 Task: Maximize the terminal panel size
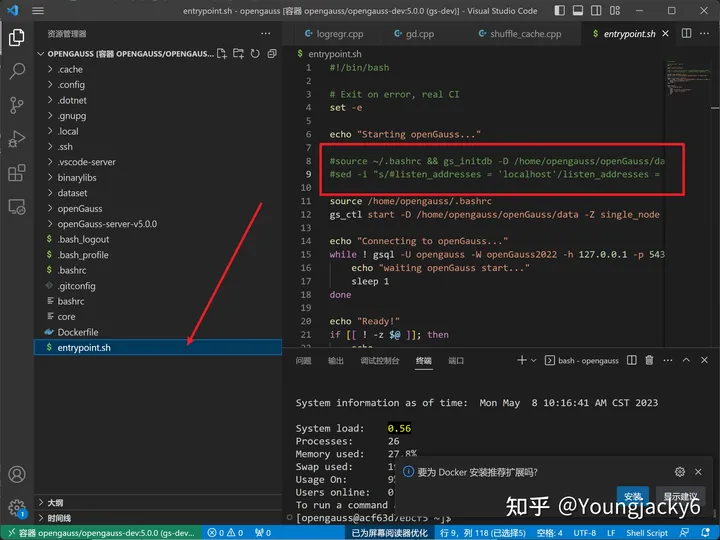(x=686, y=360)
